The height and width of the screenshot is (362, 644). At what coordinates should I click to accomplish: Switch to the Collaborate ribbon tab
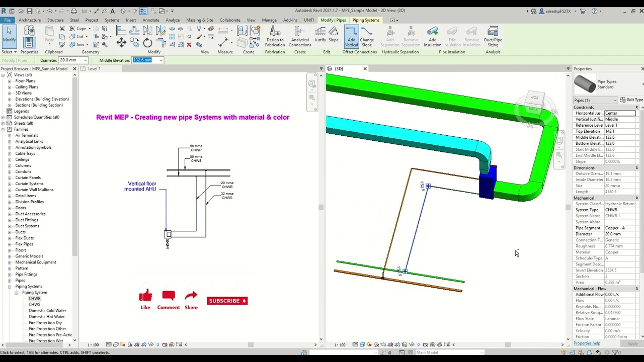(x=229, y=20)
